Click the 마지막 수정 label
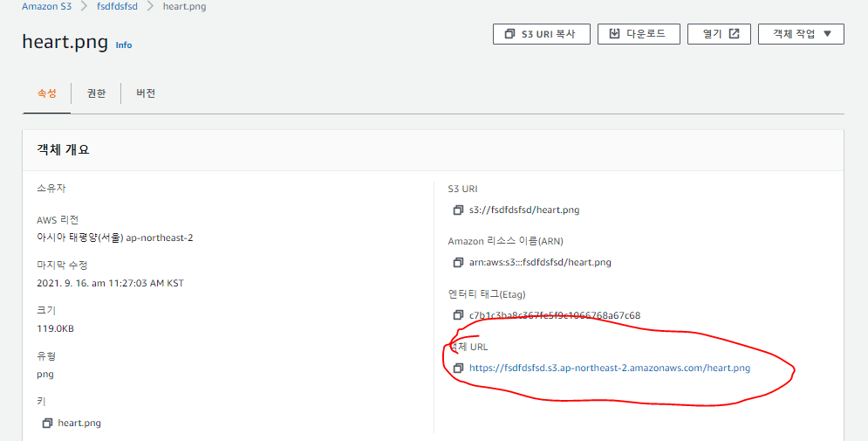 (x=62, y=265)
